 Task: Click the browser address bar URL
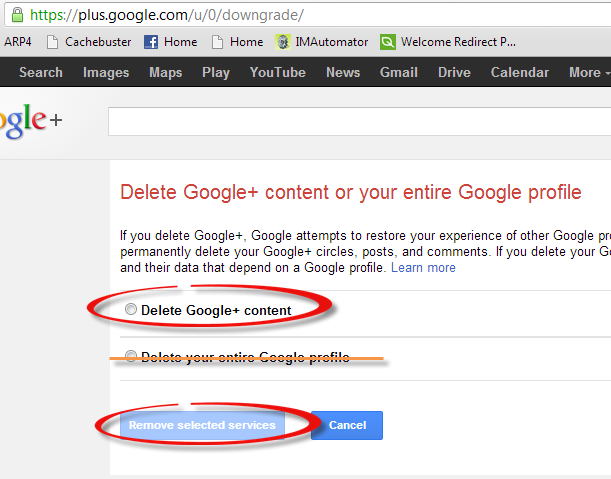coord(167,15)
